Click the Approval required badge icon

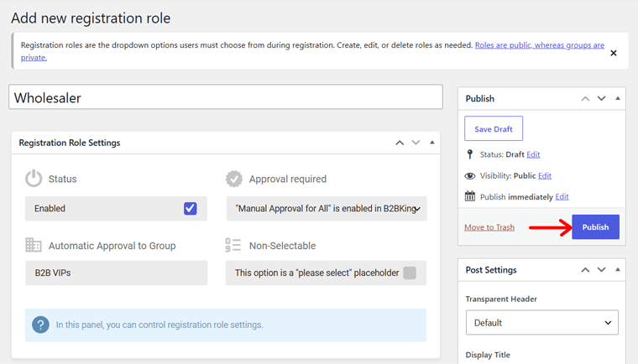[234, 179]
